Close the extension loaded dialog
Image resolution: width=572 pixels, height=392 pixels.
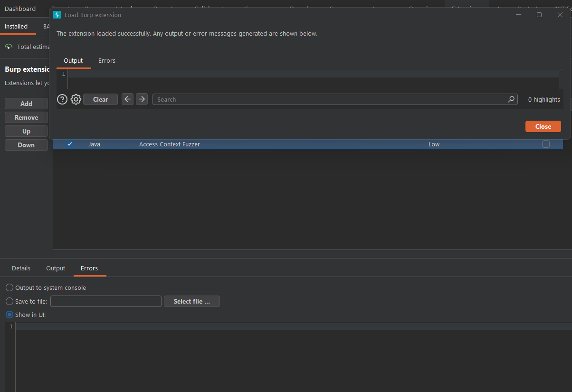coord(543,126)
